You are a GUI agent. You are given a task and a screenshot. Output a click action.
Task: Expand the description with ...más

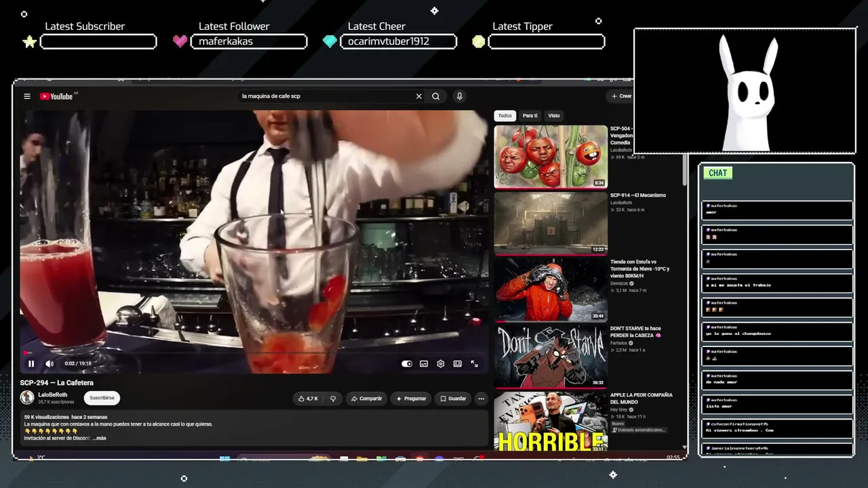(99, 439)
